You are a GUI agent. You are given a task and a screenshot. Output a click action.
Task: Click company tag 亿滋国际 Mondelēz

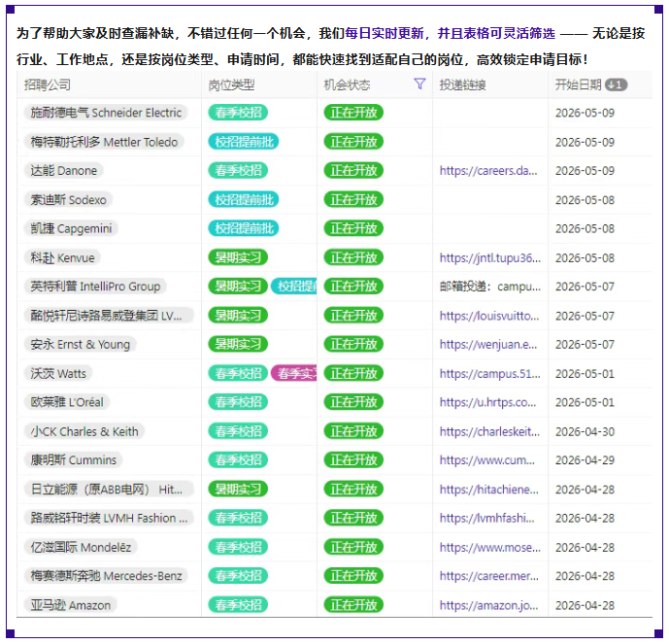point(81,547)
